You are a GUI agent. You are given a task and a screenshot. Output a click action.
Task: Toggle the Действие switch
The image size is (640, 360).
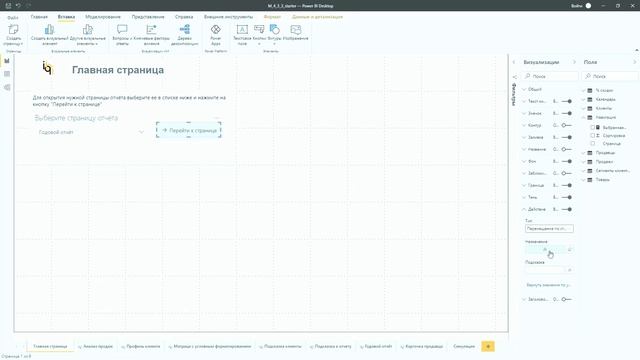pyautogui.click(x=567, y=209)
